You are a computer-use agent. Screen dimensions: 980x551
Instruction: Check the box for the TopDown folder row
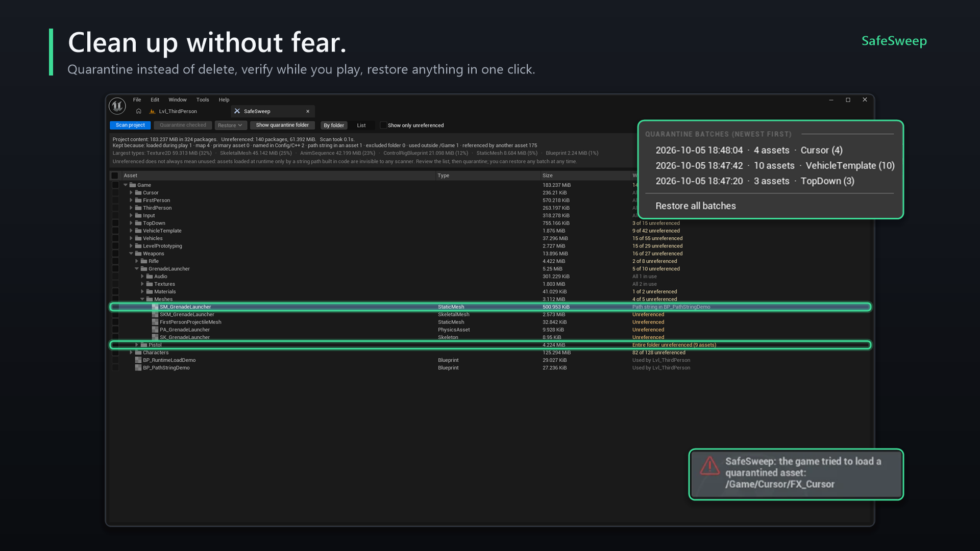(x=115, y=223)
